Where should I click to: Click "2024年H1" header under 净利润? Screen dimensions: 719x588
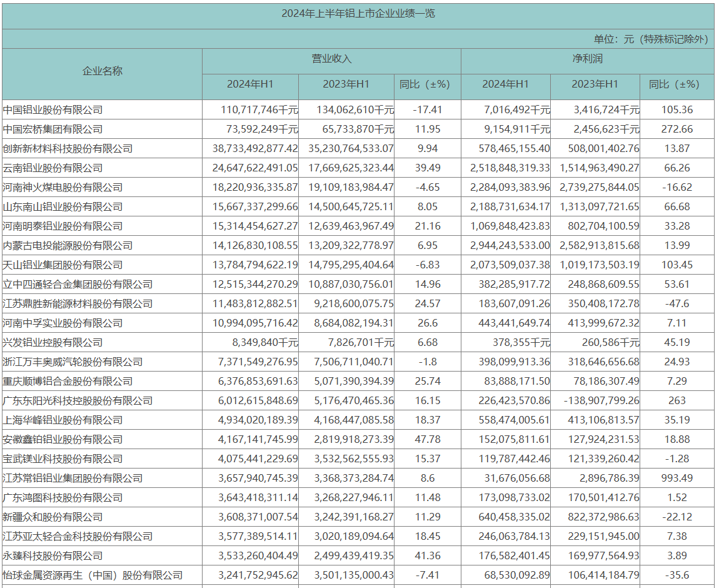pos(505,84)
